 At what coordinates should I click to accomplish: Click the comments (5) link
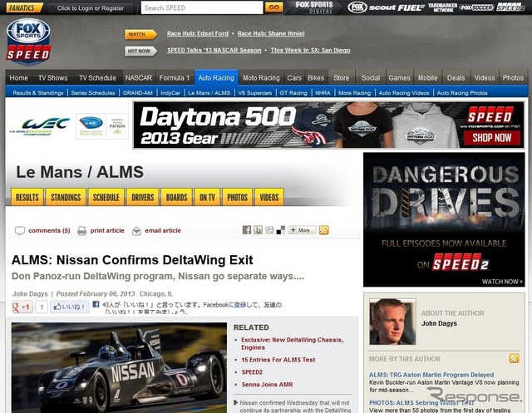(x=49, y=230)
